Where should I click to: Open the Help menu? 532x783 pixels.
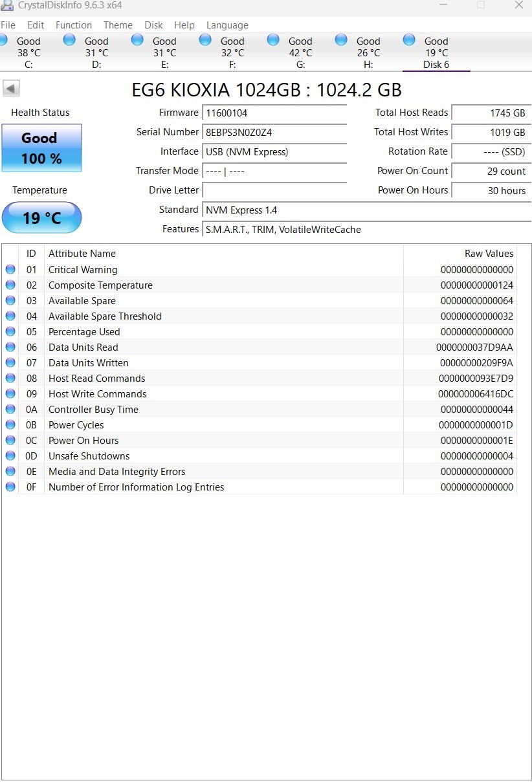coord(184,25)
